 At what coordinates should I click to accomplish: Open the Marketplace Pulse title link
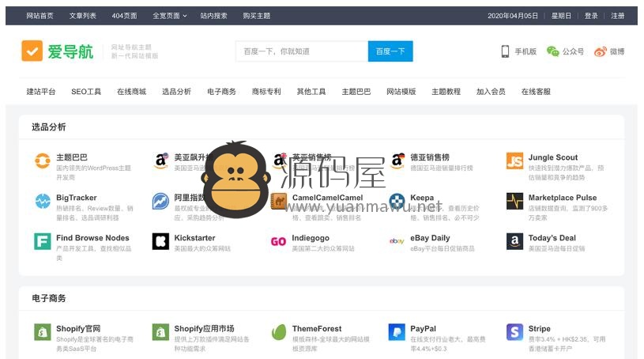click(x=563, y=198)
